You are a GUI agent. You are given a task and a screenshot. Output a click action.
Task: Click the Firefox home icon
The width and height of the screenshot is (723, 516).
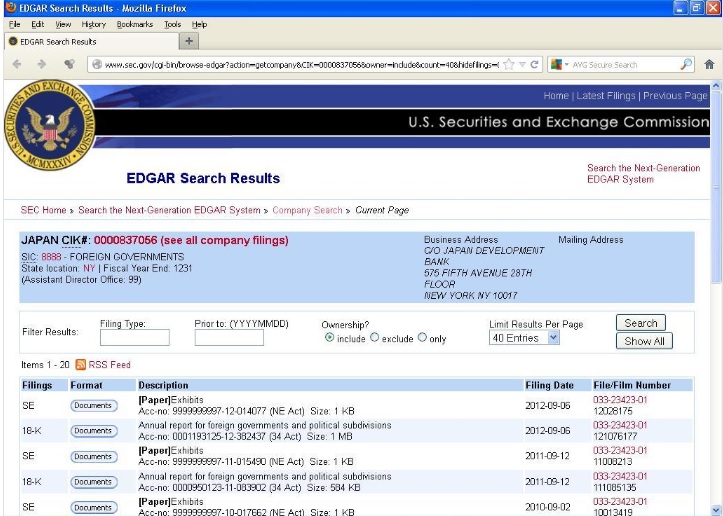click(709, 64)
